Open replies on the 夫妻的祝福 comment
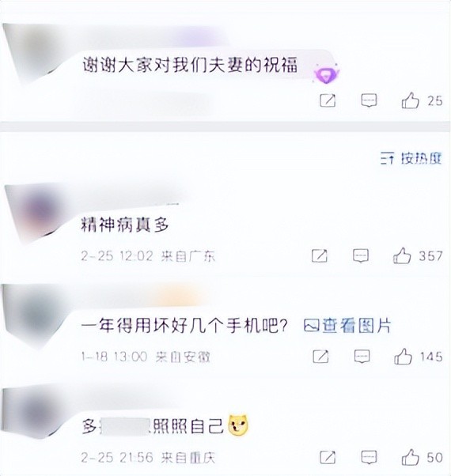 (x=369, y=100)
